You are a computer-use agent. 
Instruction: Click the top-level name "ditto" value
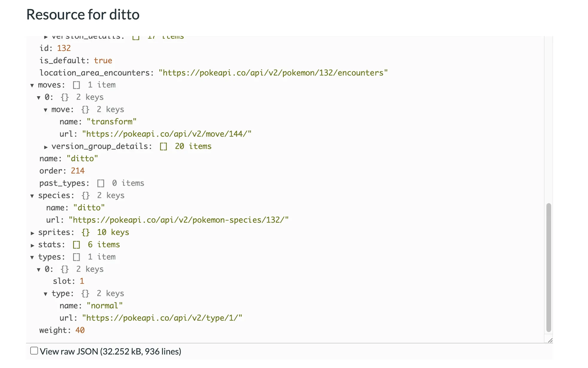pos(82,159)
